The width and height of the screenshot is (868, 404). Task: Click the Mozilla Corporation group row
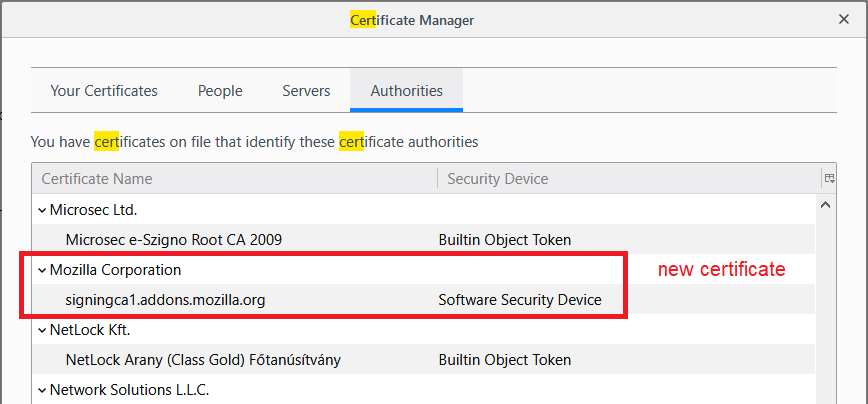(116, 270)
